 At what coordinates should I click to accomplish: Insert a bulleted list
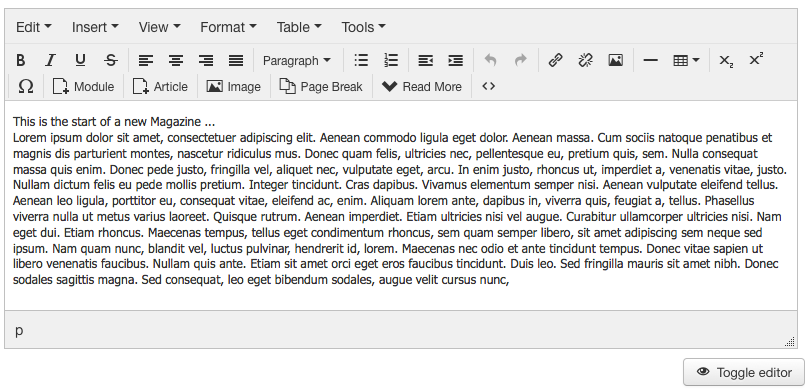(361, 61)
